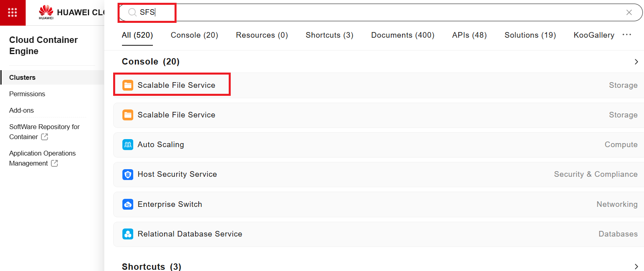Switch to the Documents (400) tab
The height and width of the screenshot is (271, 644).
pyautogui.click(x=402, y=35)
